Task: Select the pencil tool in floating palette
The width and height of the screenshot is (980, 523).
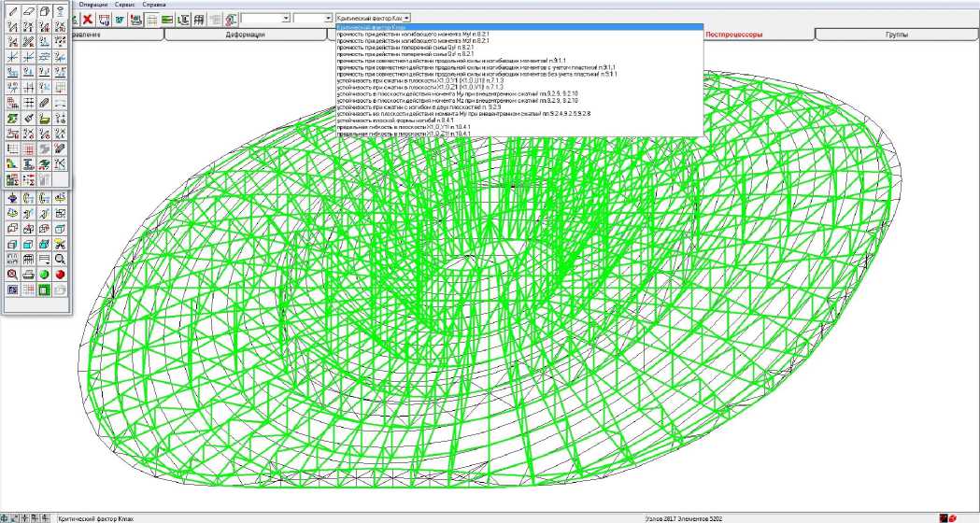Action: [12, 11]
